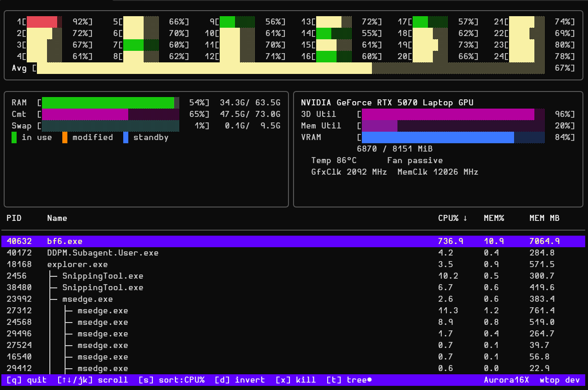Click the CPU core 23 bar
The width and height of the screenshot is (588, 390).
[527, 45]
